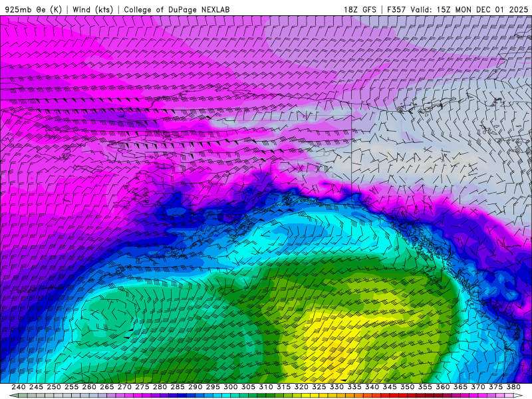This screenshot has width=532, height=399.
Task: Click the 290 color scale label
Action: 195,387
